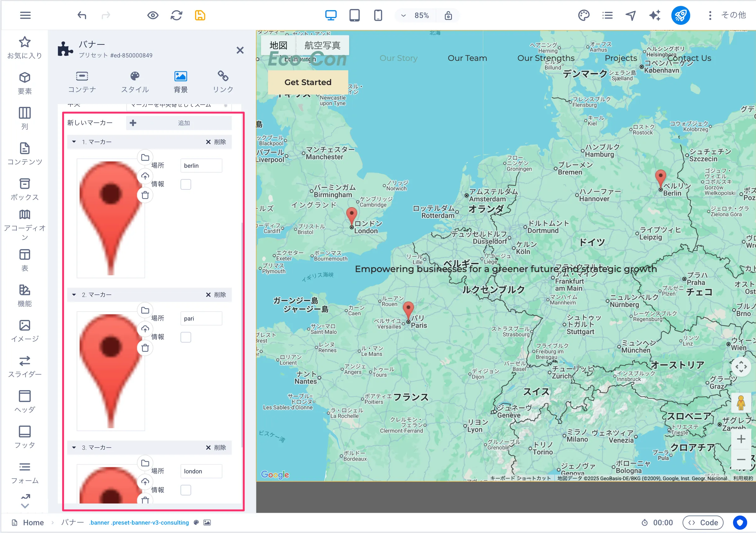Delete marker 3 with 削除

tap(216, 447)
